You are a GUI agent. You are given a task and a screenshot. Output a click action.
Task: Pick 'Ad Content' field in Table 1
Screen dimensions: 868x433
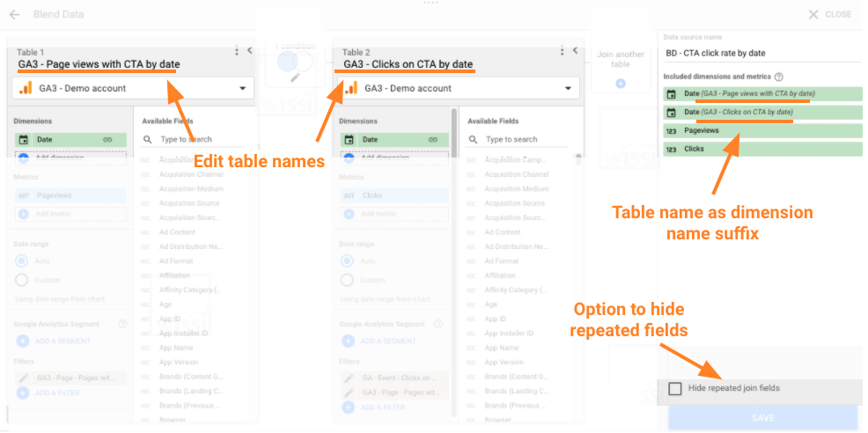[177, 232]
